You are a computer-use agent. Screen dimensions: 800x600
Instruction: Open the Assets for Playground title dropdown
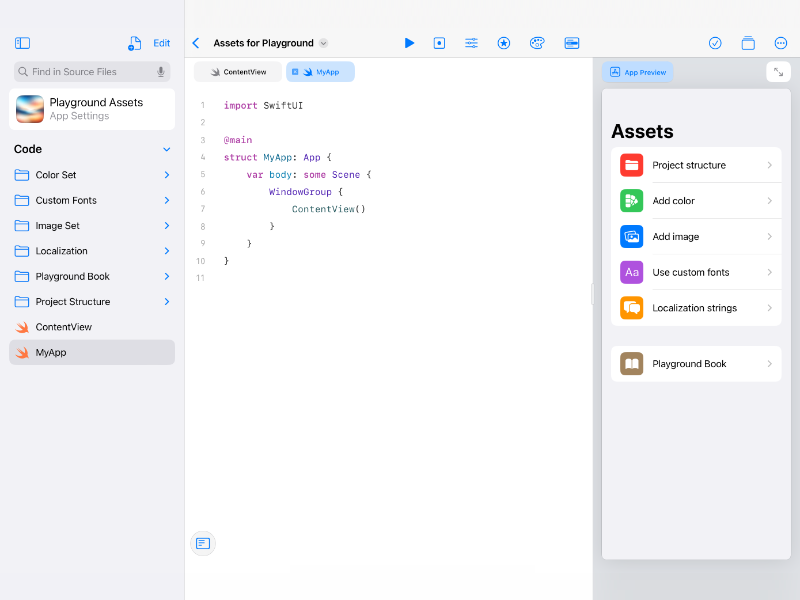(323, 43)
